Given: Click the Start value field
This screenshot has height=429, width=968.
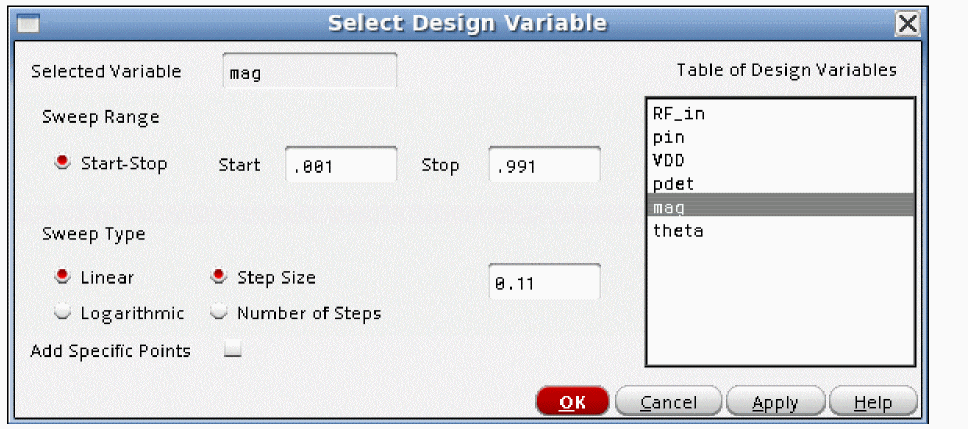Looking at the screenshot, I should coord(341,166).
